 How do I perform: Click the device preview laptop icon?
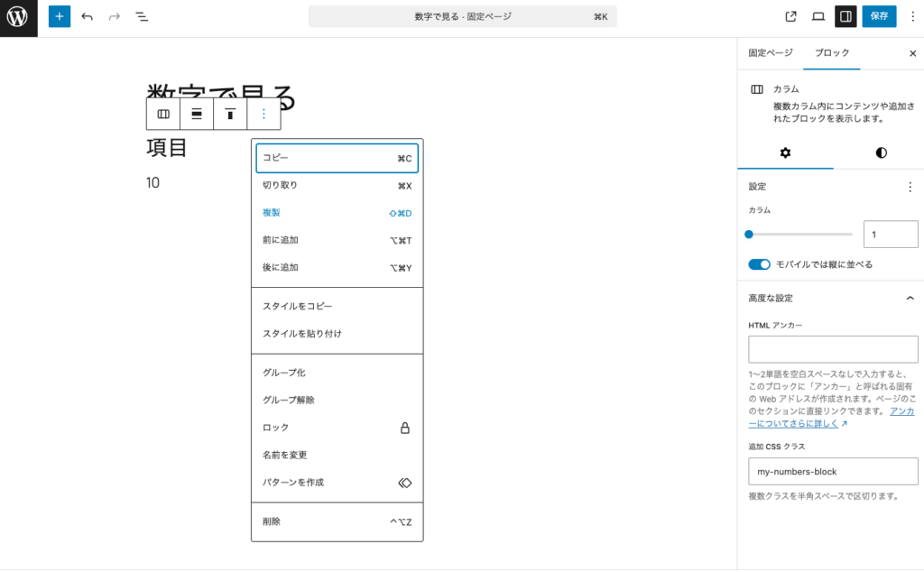click(818, 16)
